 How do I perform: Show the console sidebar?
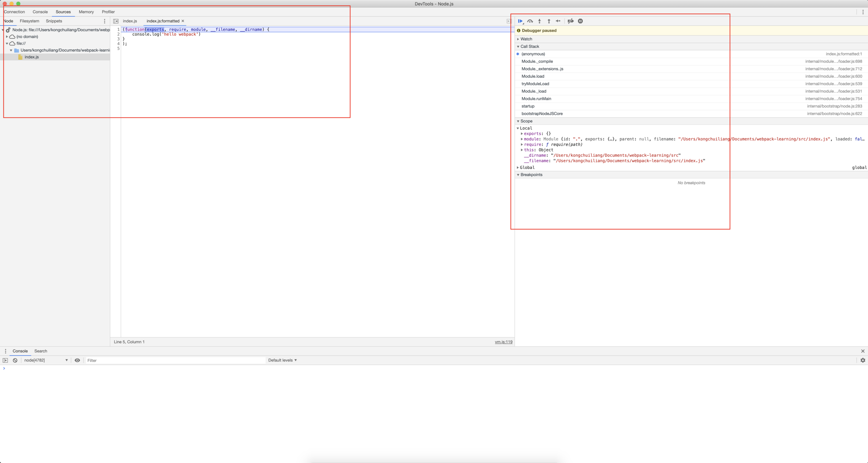coord(5,360)
